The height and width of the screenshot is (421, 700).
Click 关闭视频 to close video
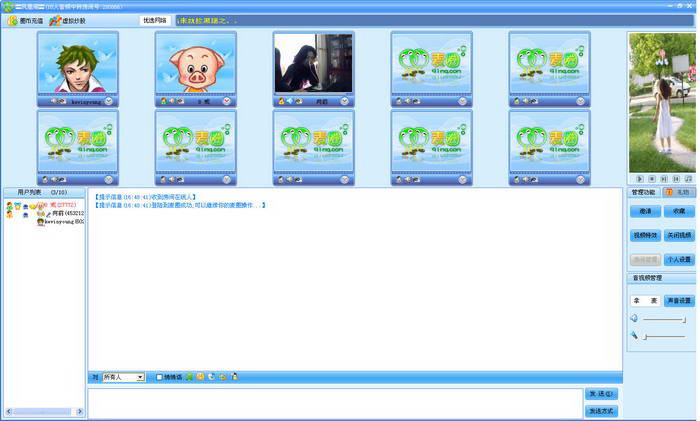click(679, 235)
